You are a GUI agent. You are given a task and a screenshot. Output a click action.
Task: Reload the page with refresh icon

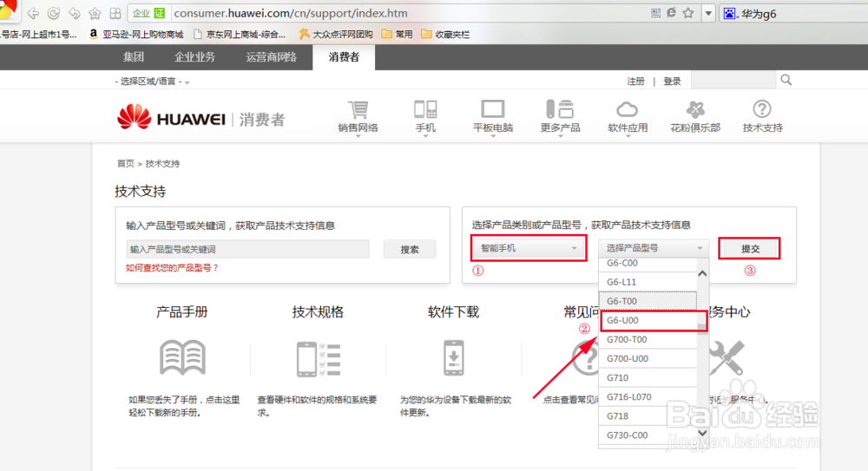[54, 13]
